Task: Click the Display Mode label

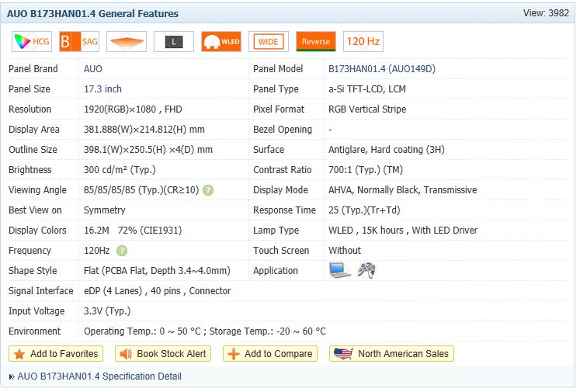Action: 280,190
